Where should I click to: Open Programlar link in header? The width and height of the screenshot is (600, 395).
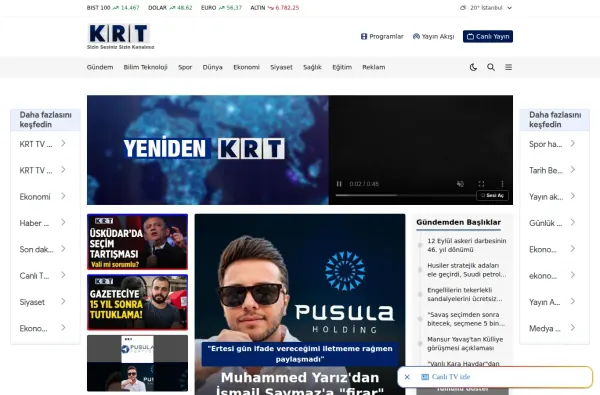click(382, 36)
